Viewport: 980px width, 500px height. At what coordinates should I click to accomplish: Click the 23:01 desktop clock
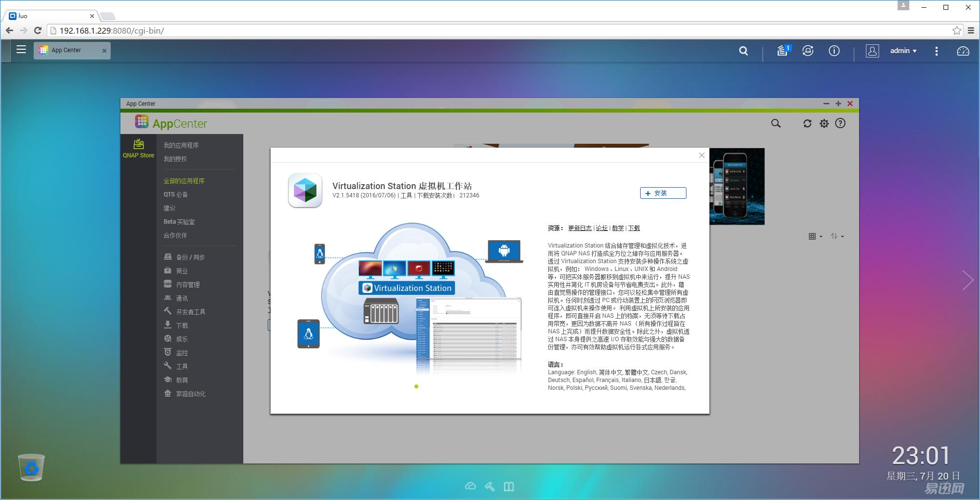921,456
